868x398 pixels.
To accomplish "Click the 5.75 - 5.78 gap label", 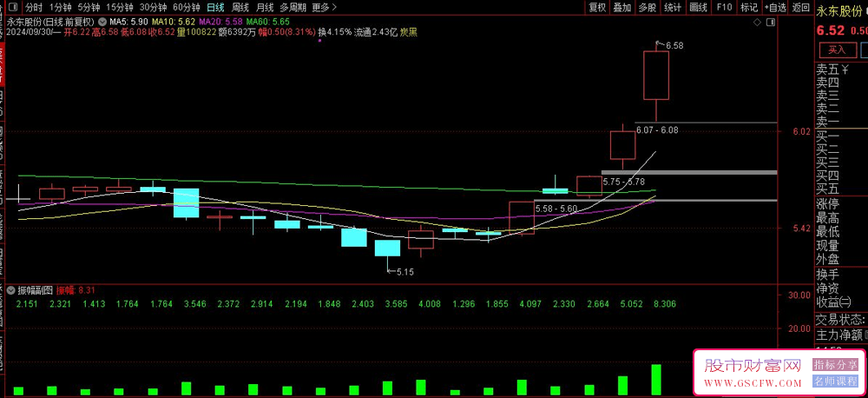I will tap(624, 182).
